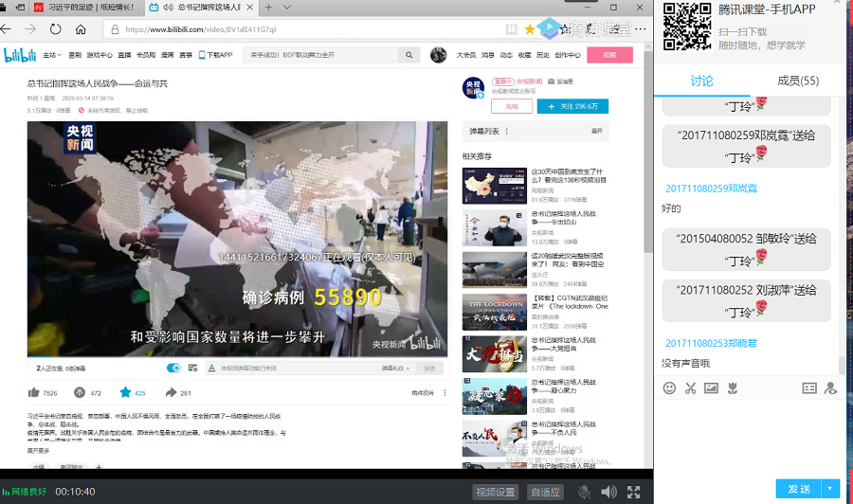Click the fullscreen icon in bottom bar
The height and width of the screenshot is (504, 853).
[x=634, y=492]
